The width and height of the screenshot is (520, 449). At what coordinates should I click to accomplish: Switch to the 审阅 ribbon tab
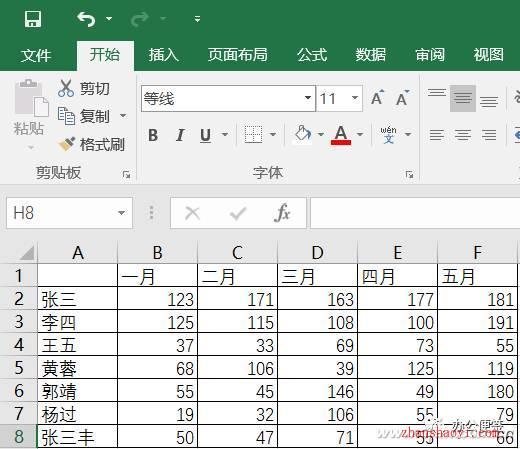(x=430, y=55)
